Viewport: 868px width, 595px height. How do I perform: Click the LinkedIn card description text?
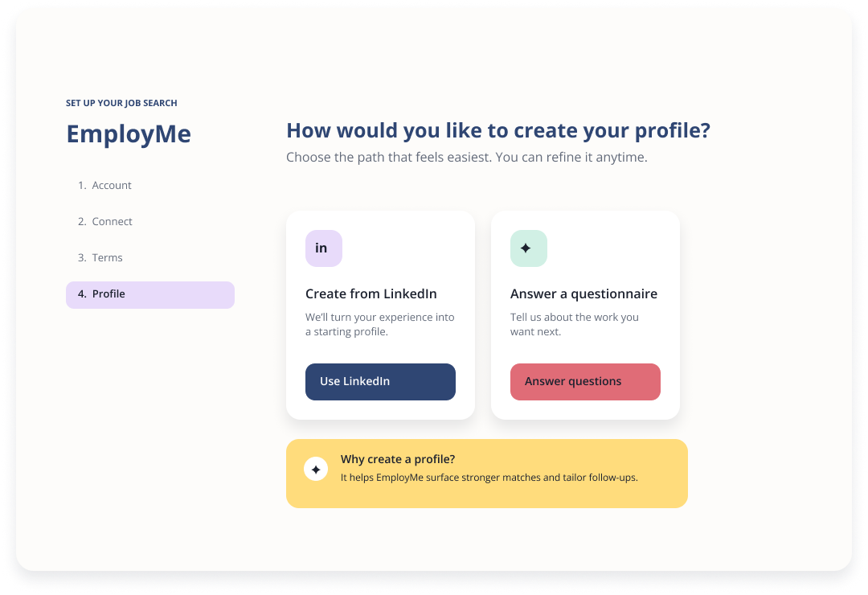(x=379, y=324)
